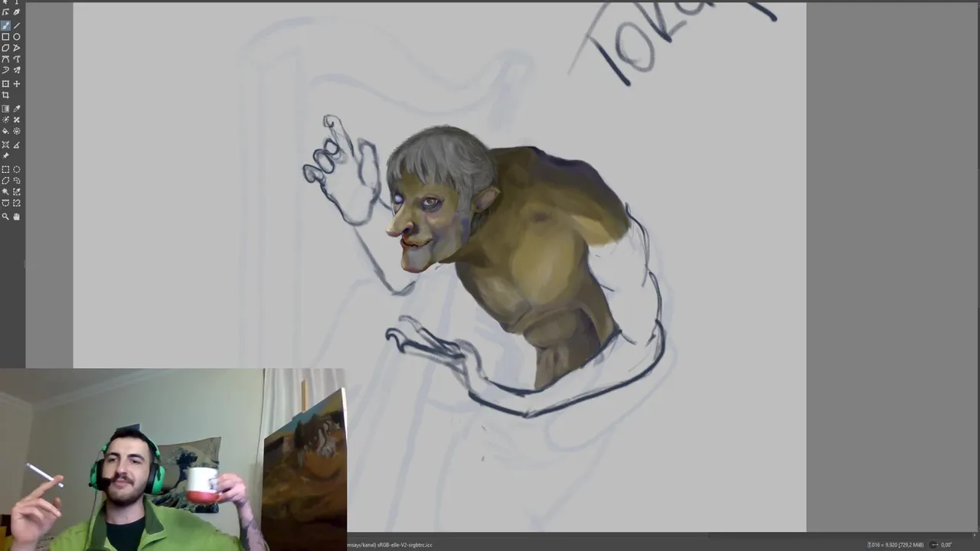Select the Assistant tool
This screenshot has height=551, width=980.
click(x=5, y=145)
